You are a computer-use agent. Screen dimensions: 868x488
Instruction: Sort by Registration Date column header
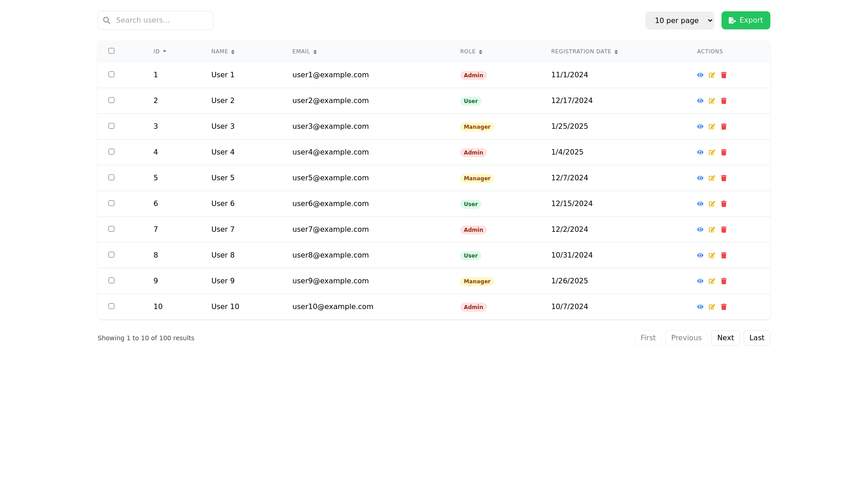584,52
